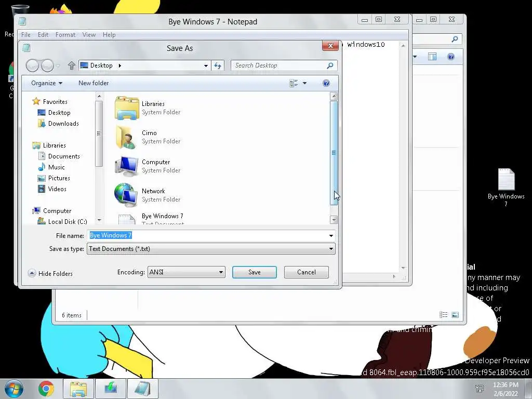Click the navigation pane scroll down arrow
The height and width of the screenshot is (399, 532).
pos(99,220)
